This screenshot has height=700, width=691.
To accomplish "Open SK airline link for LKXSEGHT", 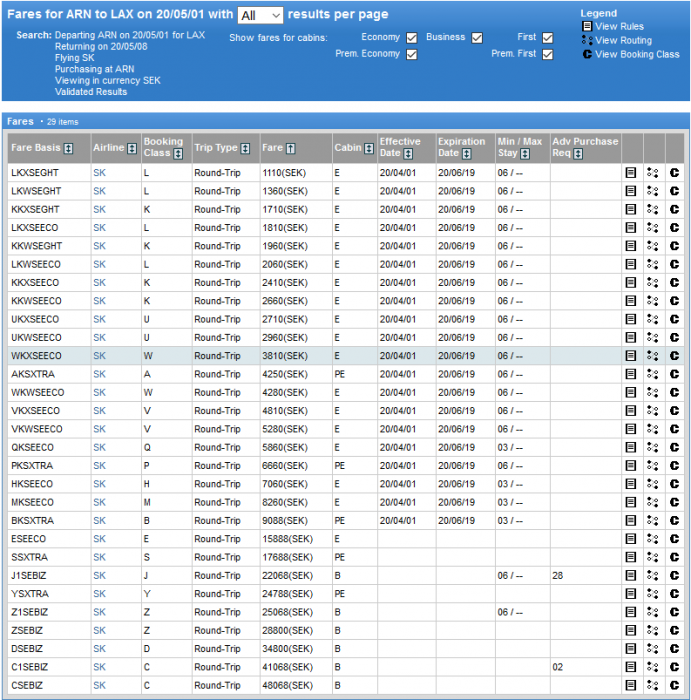I will point(99,173).
